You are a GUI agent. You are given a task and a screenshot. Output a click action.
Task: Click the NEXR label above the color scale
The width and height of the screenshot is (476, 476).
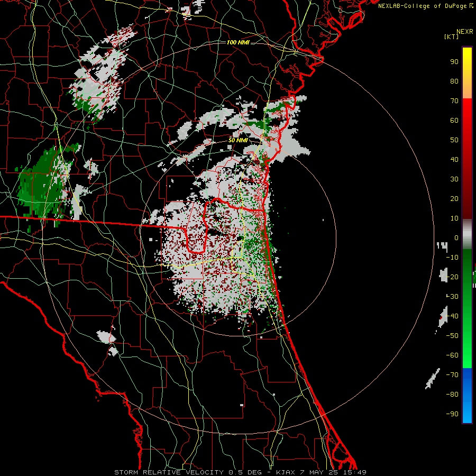(465, 32)
